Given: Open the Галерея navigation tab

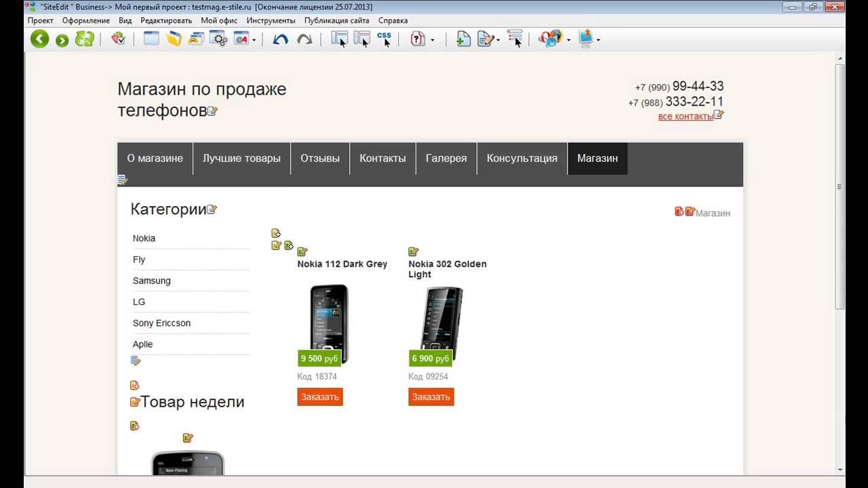Looking at the screenshot, I should pos(446,158).
